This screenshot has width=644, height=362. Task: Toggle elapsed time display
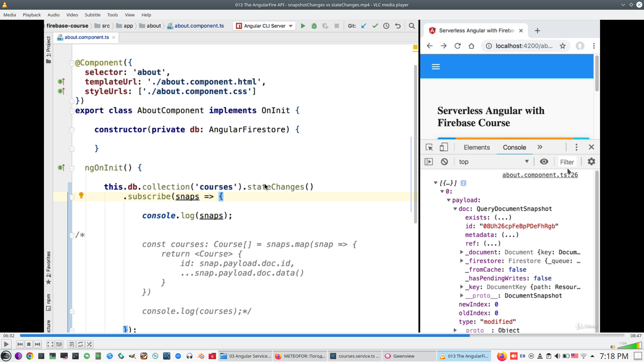click(9, 336)
